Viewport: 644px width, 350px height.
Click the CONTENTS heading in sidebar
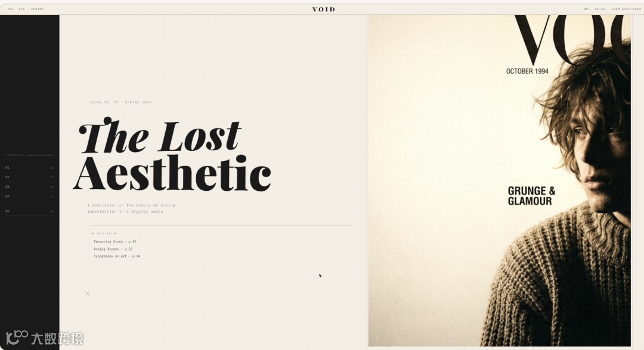click(x=14, y=155)
